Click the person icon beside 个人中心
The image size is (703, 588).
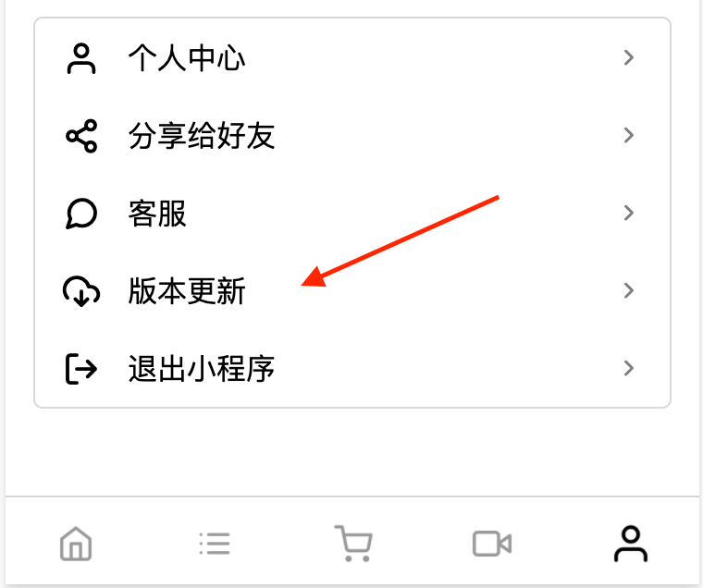pos(81,58)
